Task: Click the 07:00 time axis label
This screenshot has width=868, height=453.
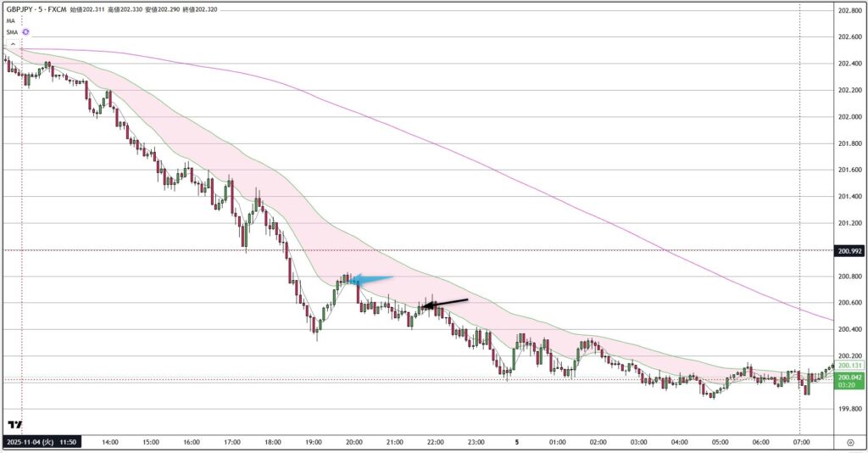Action: coord(802,442)
